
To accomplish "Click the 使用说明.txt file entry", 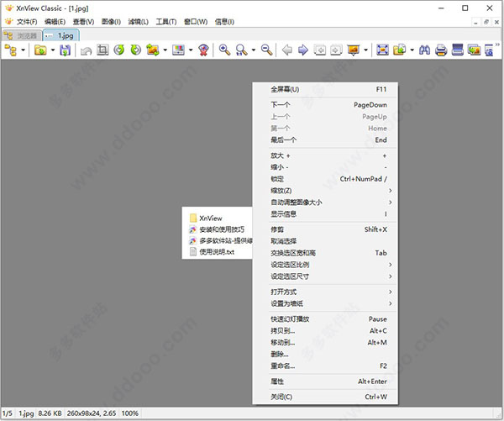I will 213,252.
